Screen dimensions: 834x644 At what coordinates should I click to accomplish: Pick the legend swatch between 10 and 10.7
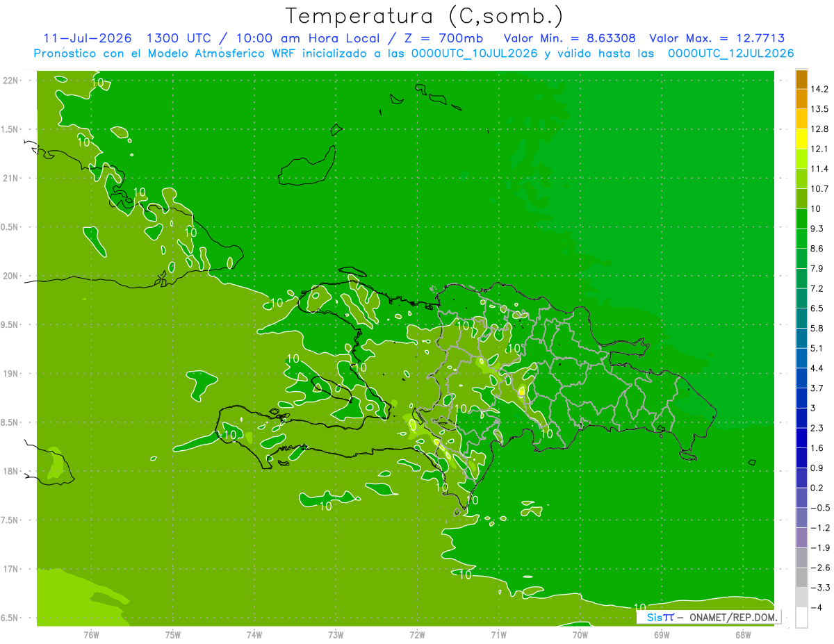coord(801,199)
